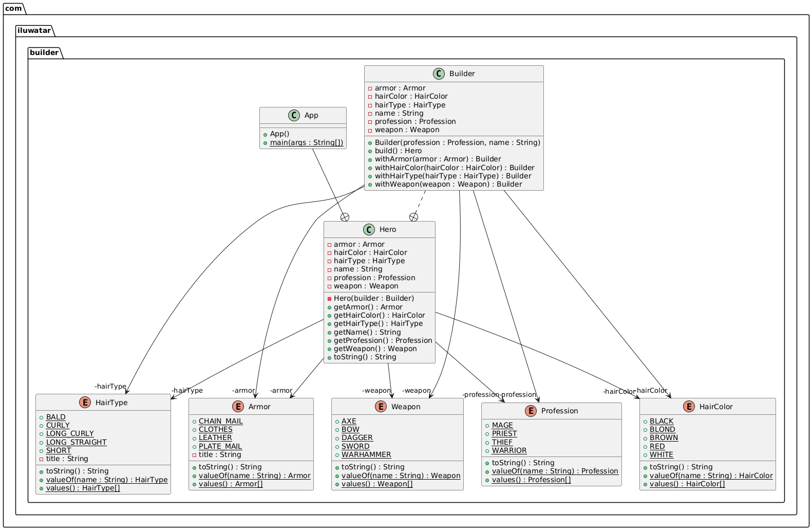
Task: Click withArmor(armor : Armor) : Builder method
Action: pyautogui.click(x=438, y=159)
